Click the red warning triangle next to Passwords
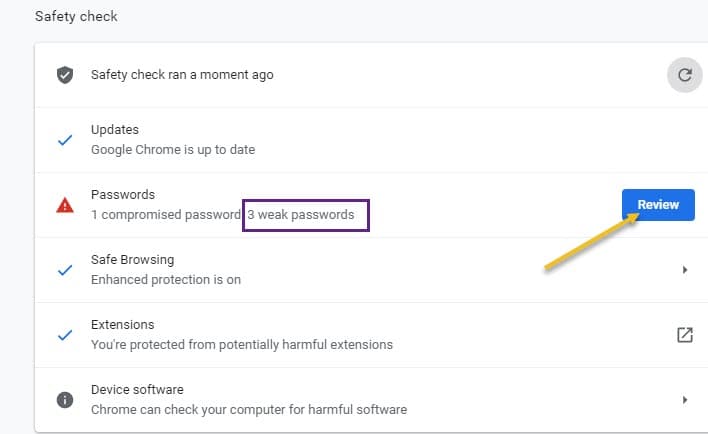This screenshot has width=708, height=434. [65, 205]
